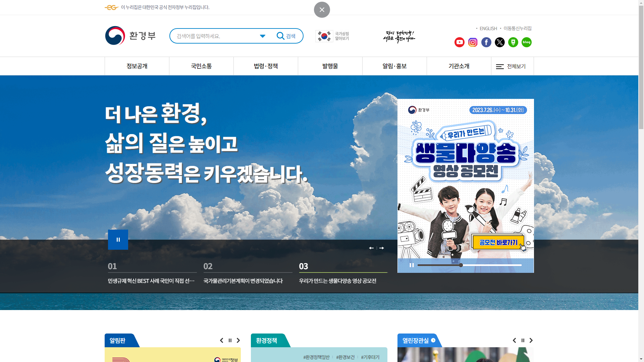644x362 pixels.
Task: Open the 법령·정책 menu
Action: click(266, 66)
